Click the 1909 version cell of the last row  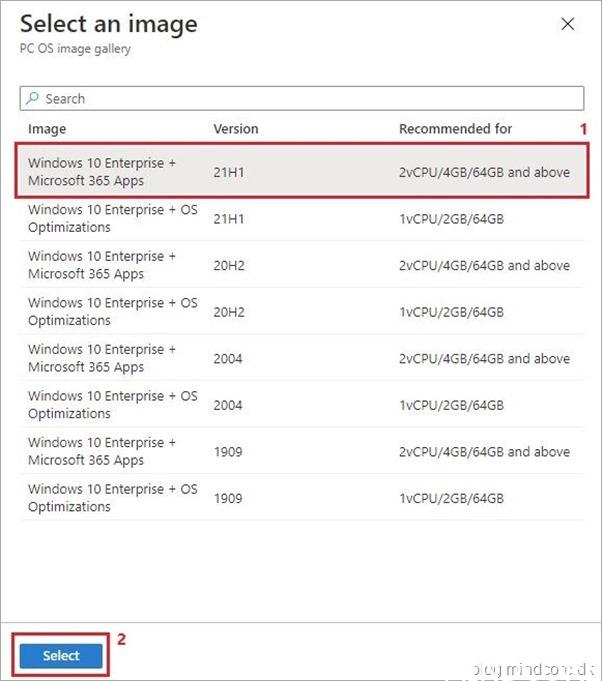pyautogui.click(x=229, y=498)
